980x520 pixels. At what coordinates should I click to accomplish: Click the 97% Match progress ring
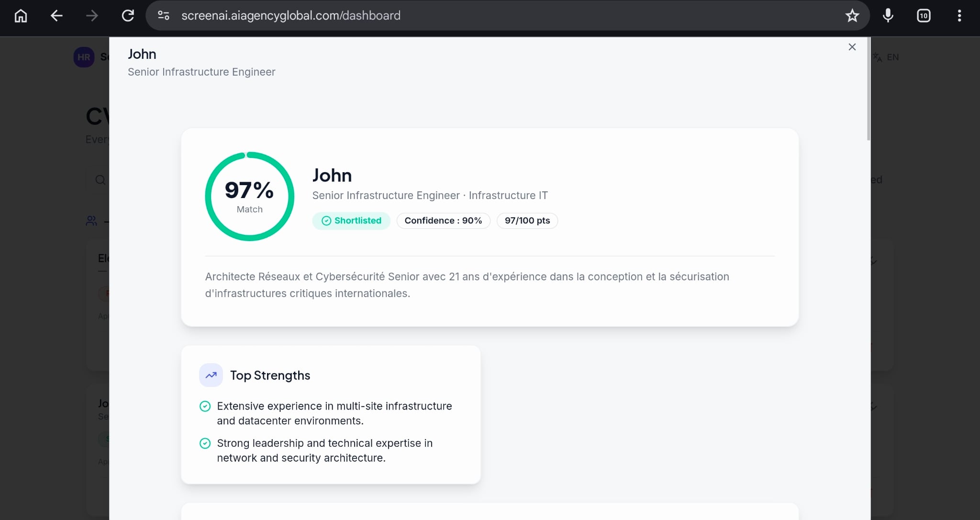click(249, 197)
